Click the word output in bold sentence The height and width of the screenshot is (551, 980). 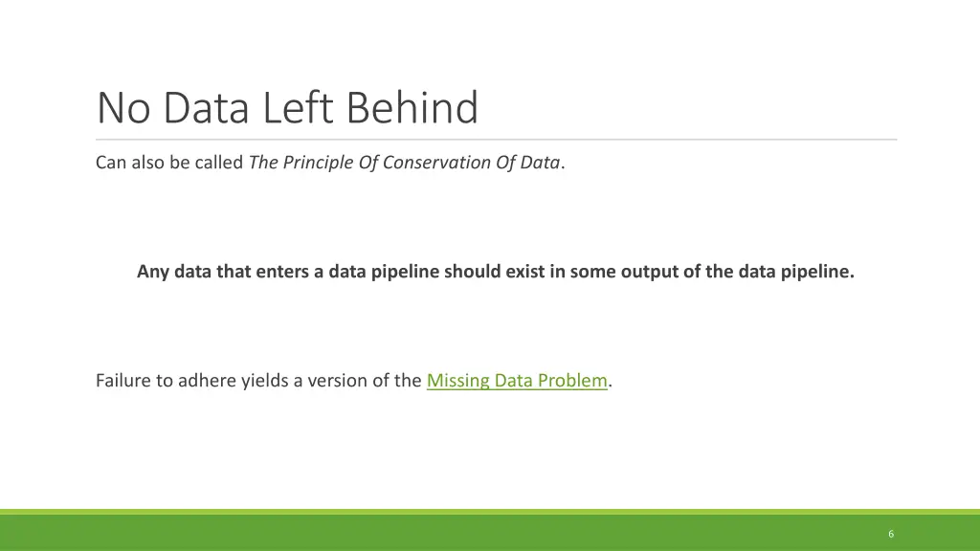point(651,272)
